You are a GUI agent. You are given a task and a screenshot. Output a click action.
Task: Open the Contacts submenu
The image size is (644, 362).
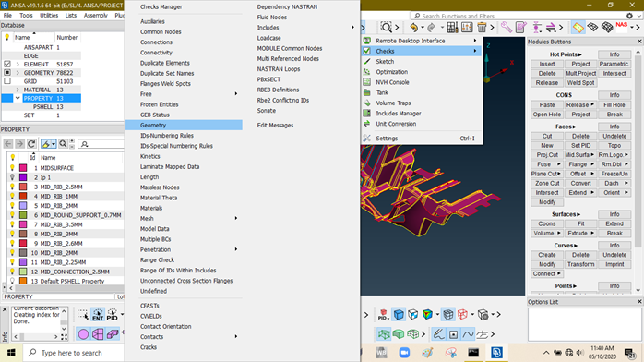pos(236,336)
